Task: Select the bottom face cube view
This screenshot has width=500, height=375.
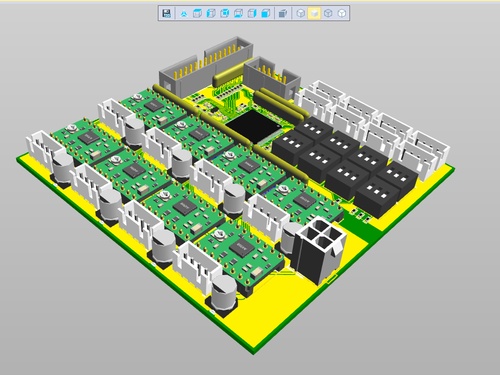Action: pyautogui.click(x=238, y=13)
